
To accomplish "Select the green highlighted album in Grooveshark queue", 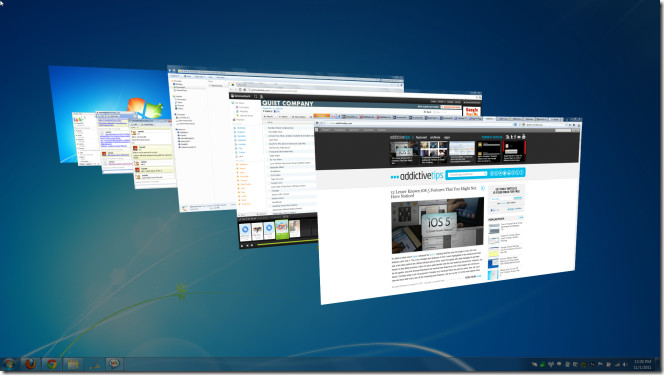I will pos(282,229).
